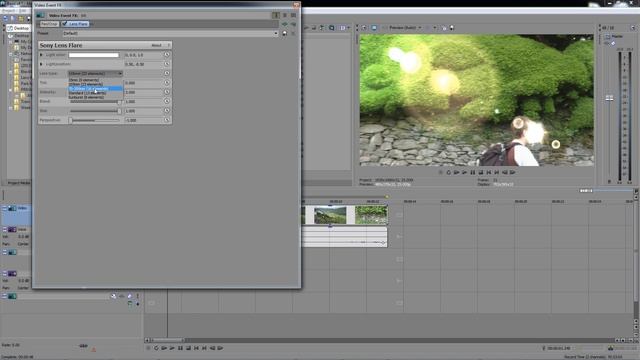The width and height of the screenshot is (640, 360).
Task: Click the white Light color swatch
Action: (94, 55)
